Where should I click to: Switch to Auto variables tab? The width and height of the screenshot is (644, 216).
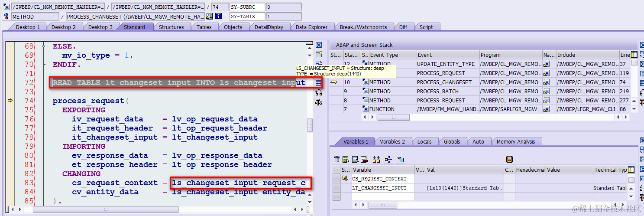(478, 141)
